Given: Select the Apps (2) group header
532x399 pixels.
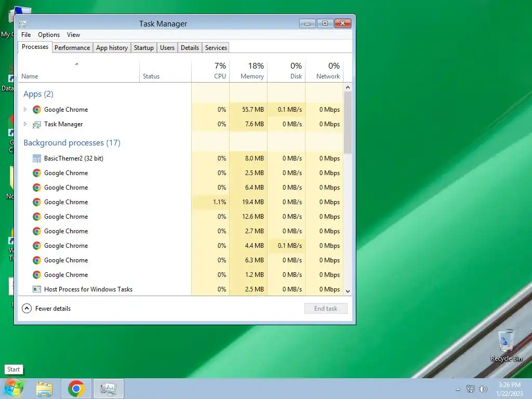Looking at the screenshot, I should pyautogui.click(x=38, y=94).
